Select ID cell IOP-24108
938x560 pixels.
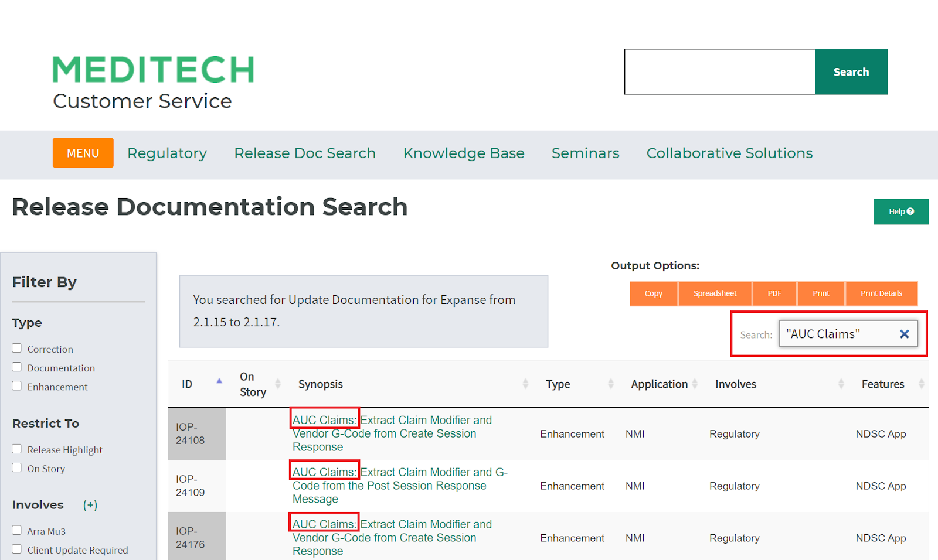click(196, 433)
